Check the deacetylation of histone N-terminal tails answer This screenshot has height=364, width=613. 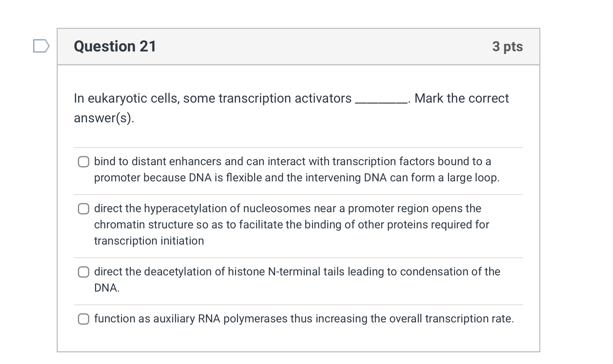(83, 272)
